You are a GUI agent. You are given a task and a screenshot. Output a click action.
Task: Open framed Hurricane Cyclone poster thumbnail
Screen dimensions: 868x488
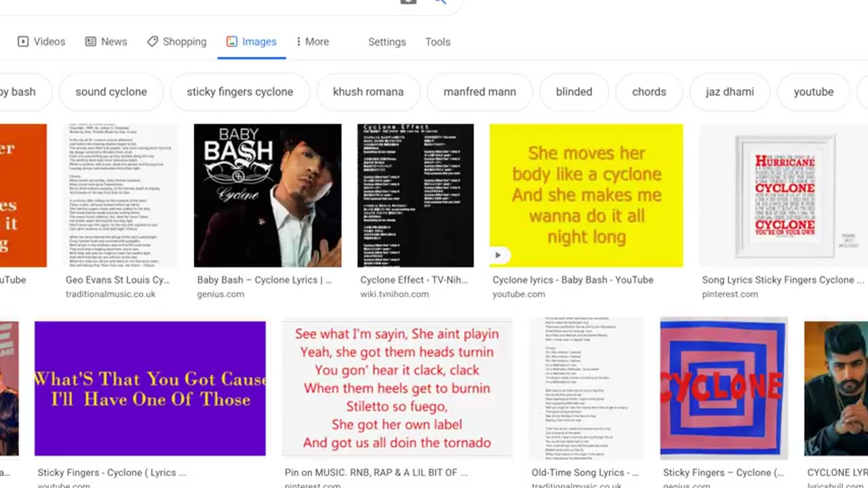(783, 195)
